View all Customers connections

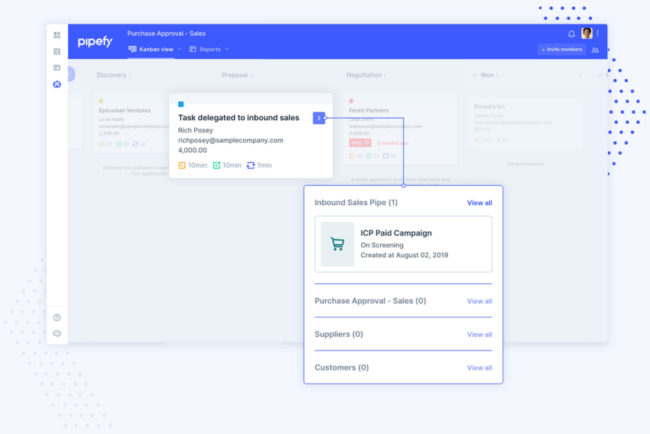[x=479, y=368]
